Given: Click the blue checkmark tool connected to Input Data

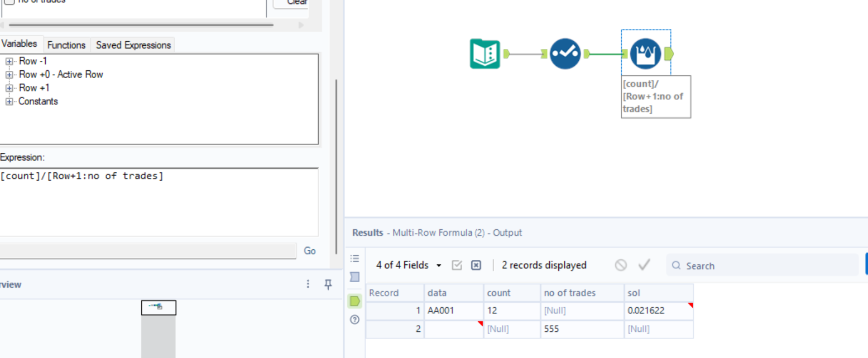Looking at the screenshot, I should click(564, 54).
